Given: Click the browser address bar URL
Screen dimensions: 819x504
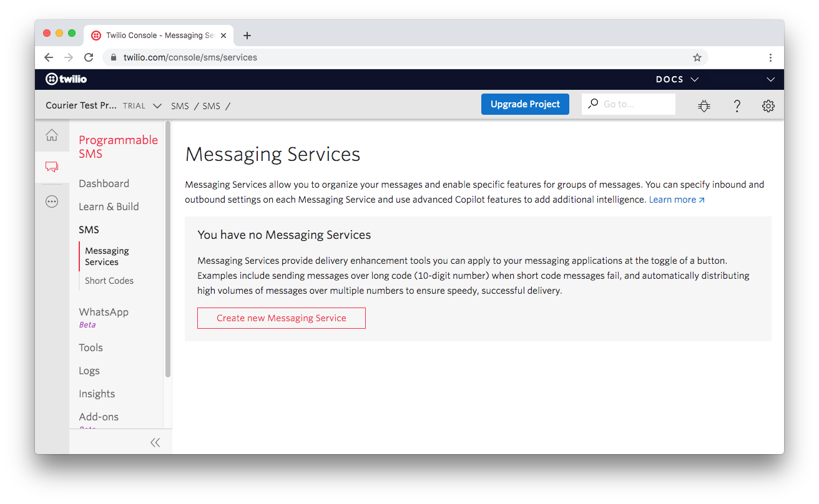Looking at the screenshot, I should coord(190,57).
